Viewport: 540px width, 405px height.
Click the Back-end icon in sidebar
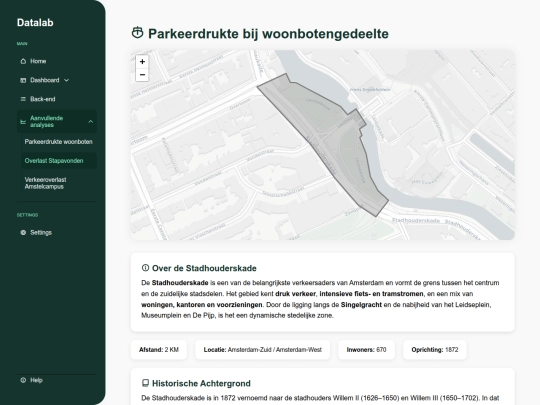click(23, 99)
